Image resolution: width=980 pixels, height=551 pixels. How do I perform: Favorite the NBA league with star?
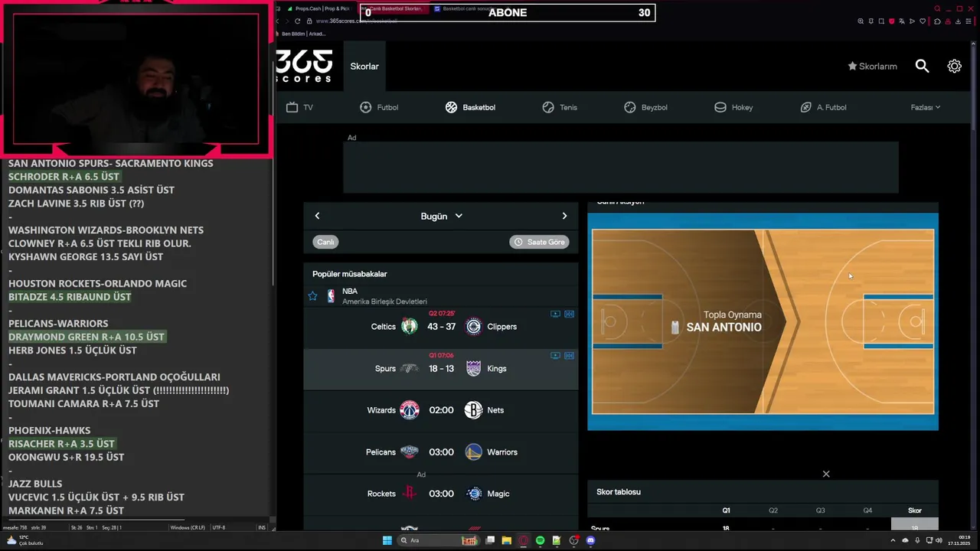pyautogui.click(x=312, y=296)
